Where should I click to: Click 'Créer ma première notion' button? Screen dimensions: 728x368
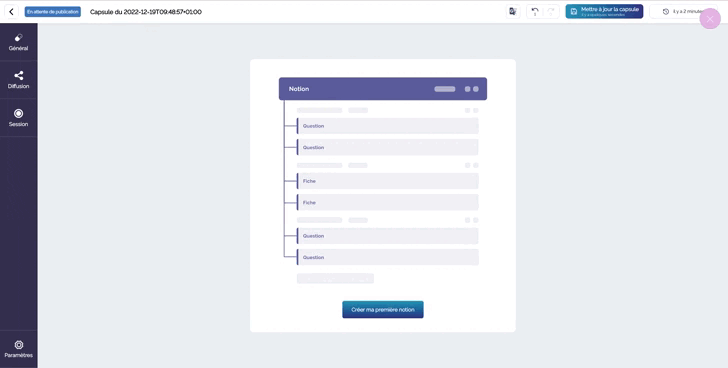tap(383, 310)
